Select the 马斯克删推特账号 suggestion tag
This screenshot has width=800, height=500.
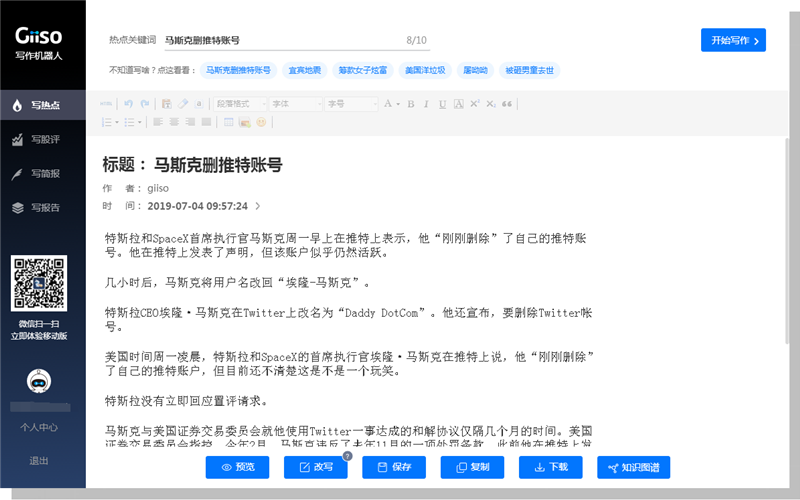tap(238, 70)
